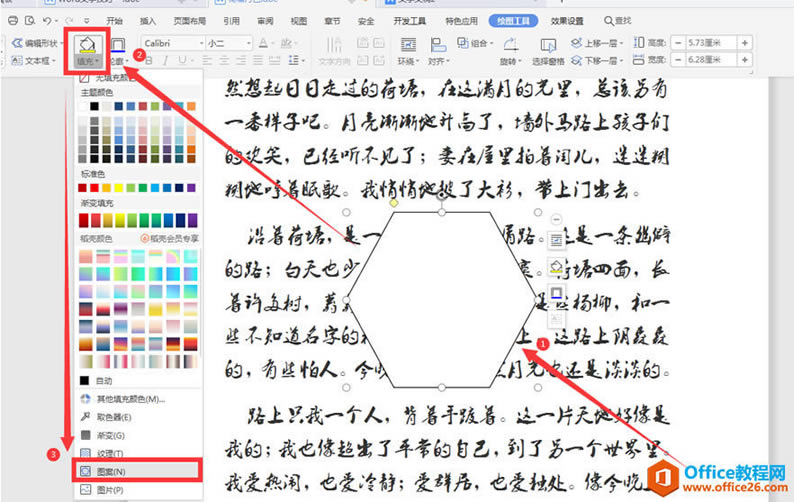Expand the 上移一层 dropdown arrow
Viewport: 794px width, 502px height.
pyautogui.click(x=621, y=44)
